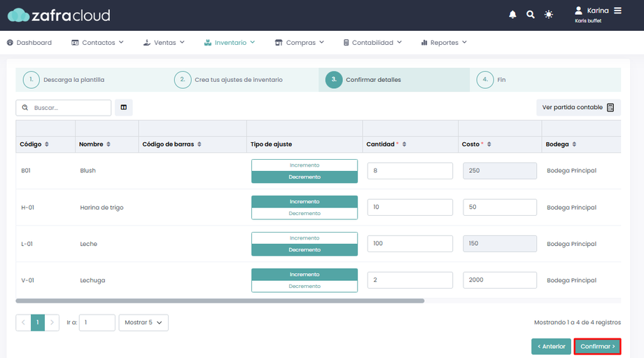Click the zafracloud logo
The height and width of the screenshot is (358, 644).
pos(59,15)
